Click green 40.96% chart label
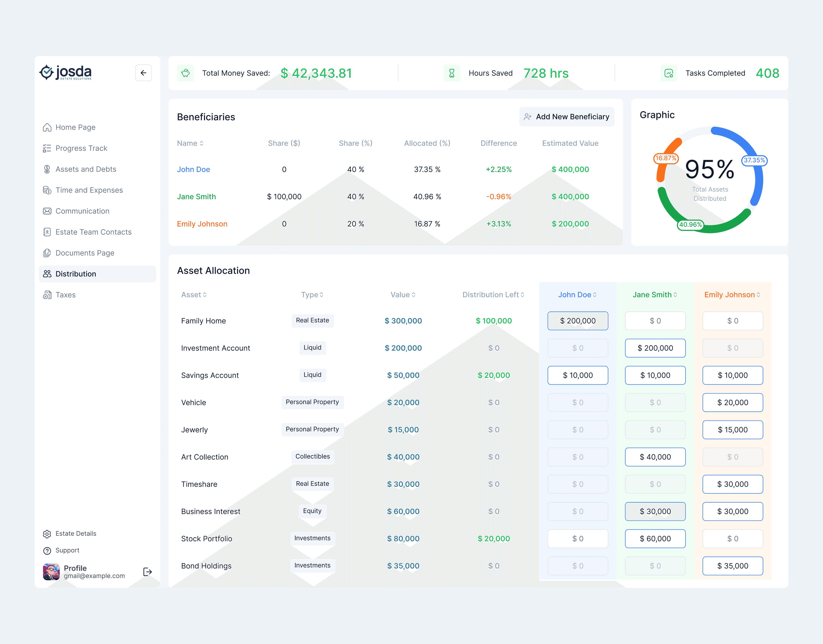This screenshot has height=644, width=823. pos(690,225)
